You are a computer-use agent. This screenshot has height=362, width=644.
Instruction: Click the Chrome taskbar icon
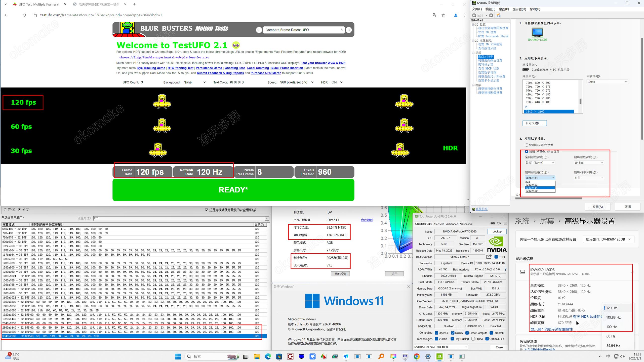(417, 356)
